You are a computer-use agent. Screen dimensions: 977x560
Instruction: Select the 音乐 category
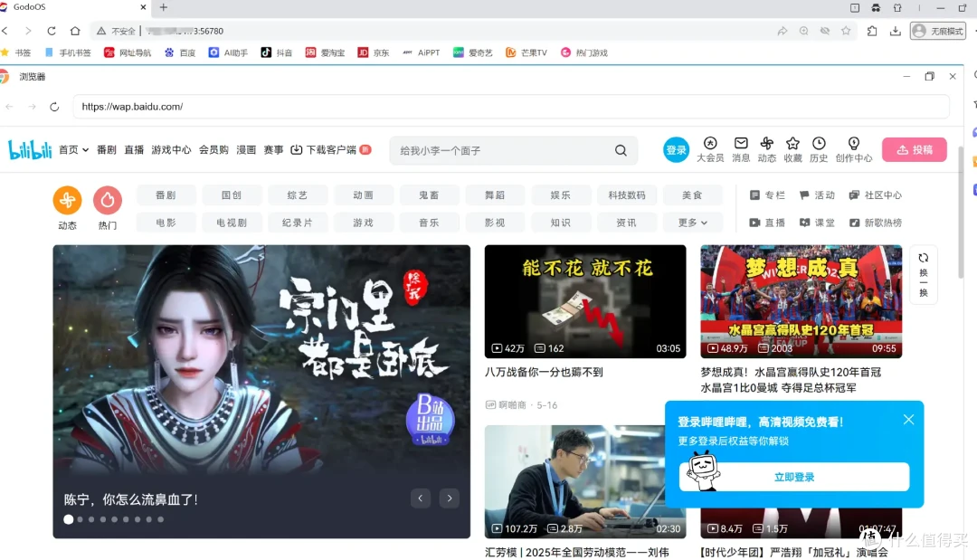coord(429,223)
